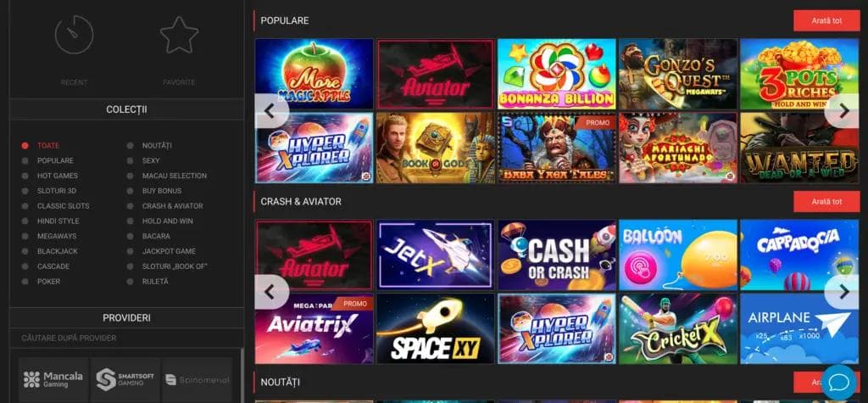Select the Megaways collection radio option
Viewport: 868px width, 403px height.
[x=25, y=236]
